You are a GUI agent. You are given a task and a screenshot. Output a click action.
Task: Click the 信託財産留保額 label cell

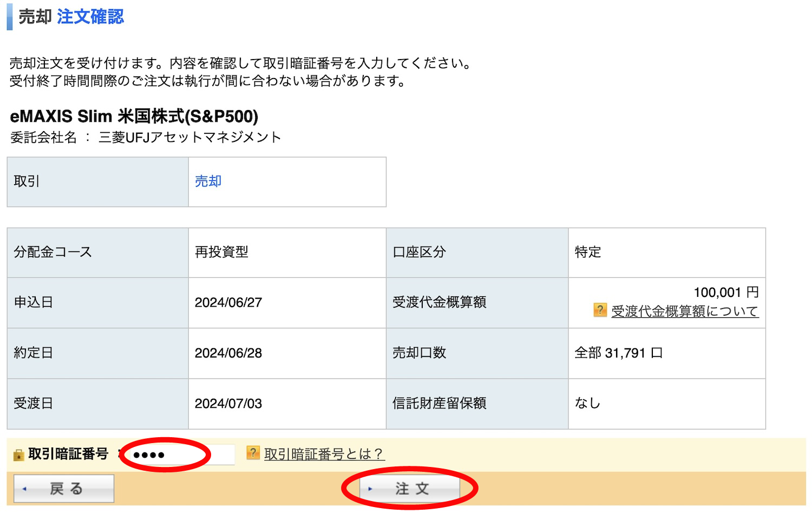477,404
